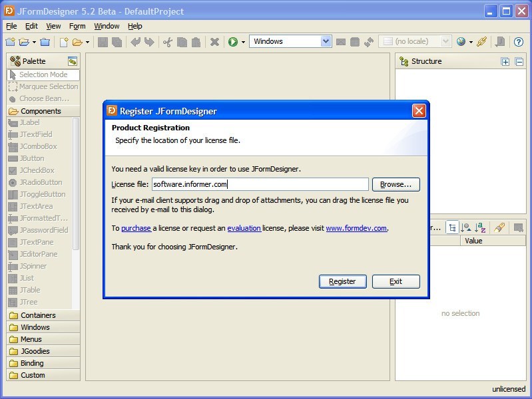This screenshot has width=532, height=399.
Task: Expand the Menus palette category
Action: point(43,339)
